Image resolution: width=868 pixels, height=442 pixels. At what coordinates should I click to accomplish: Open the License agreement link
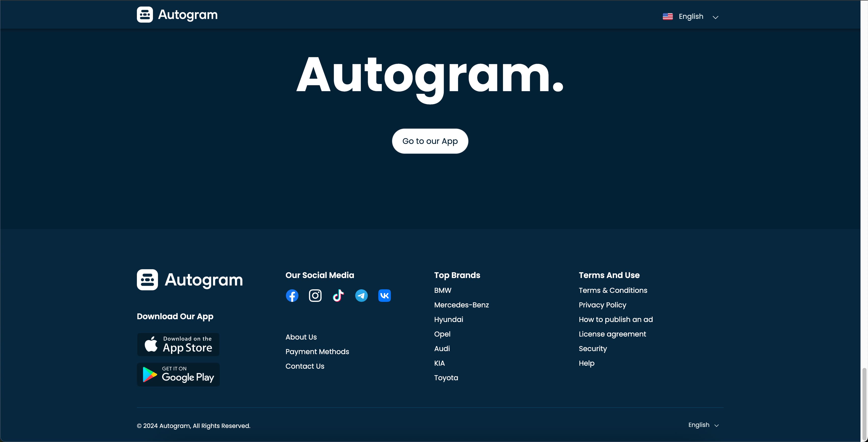tap(612, 334)
